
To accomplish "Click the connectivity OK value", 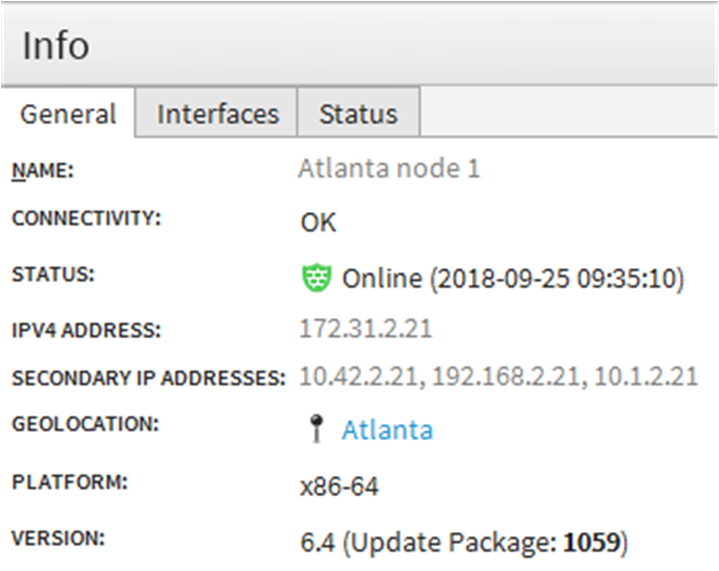I will pos(318,222).
